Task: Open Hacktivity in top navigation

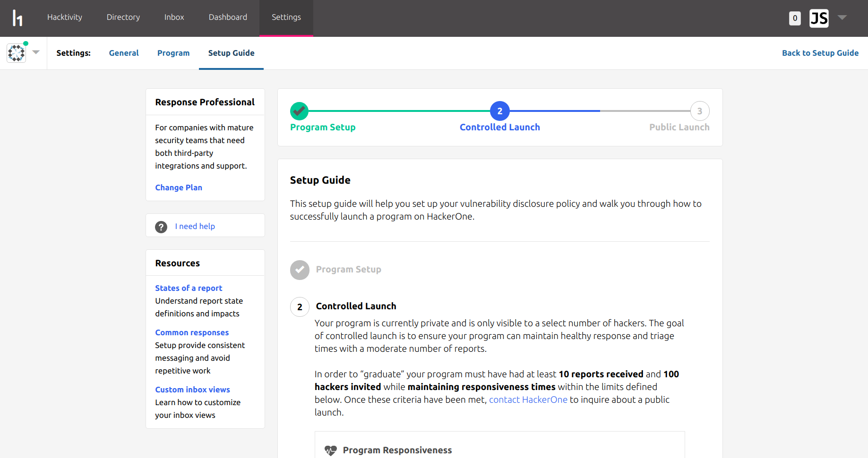Action: tap(65, 17)
